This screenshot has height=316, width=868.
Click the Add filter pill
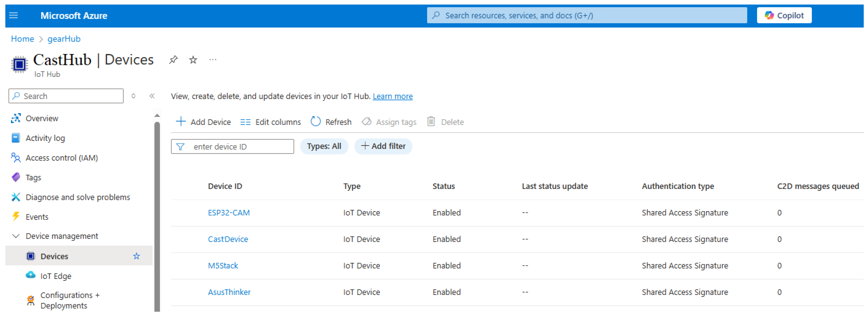tap(383, 146)
